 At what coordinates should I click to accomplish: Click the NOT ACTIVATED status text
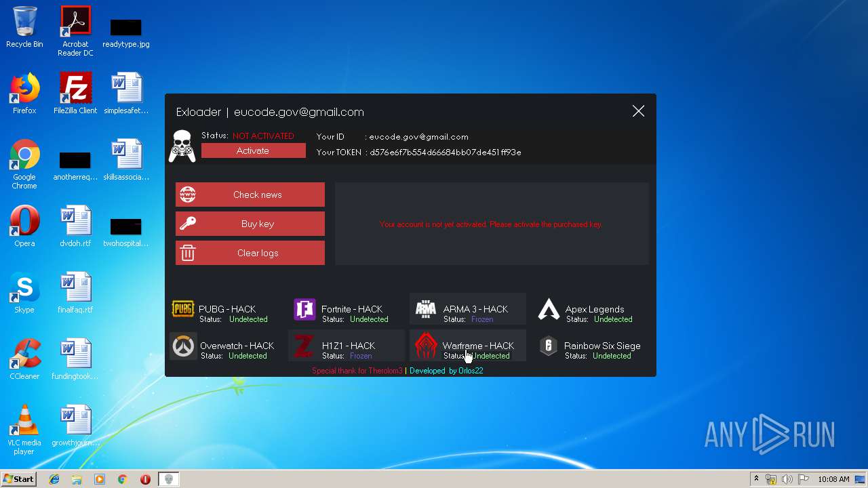263,136
